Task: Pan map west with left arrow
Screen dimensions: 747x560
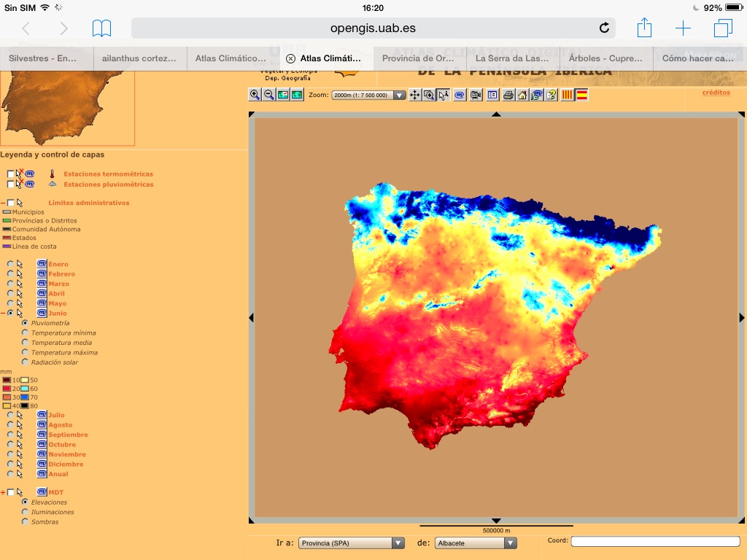Action: (251, 318)
